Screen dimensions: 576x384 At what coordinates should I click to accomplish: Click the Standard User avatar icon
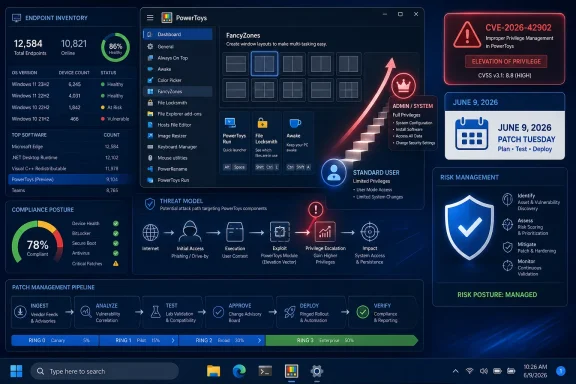coord(334,172)
